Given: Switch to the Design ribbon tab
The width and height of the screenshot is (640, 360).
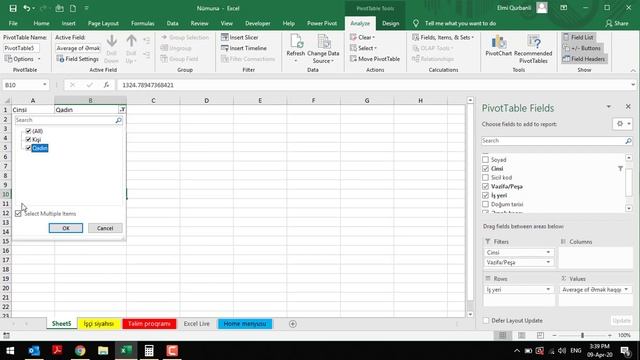Looking at the screenshot, I should tap(391, 23).
